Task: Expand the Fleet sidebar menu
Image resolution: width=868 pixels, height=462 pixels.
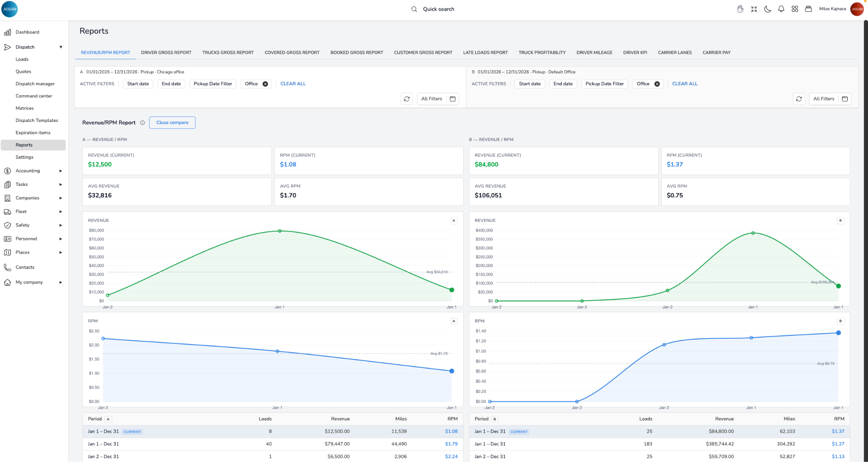Action: (61, 211)
